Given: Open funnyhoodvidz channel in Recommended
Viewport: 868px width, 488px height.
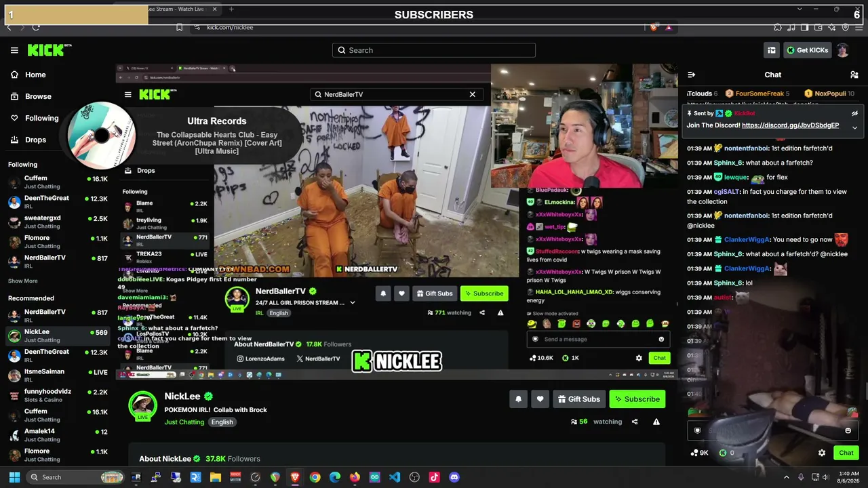Looking at the screenshot, I should (58, 395).
